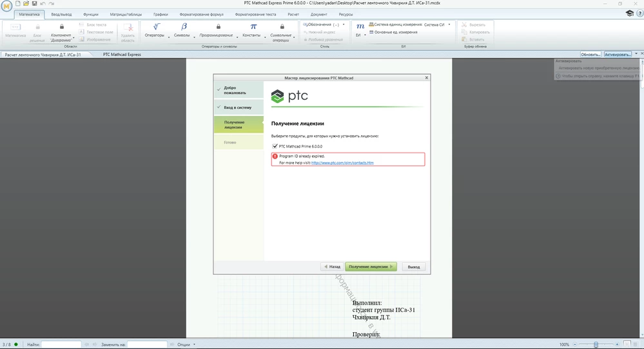Click the Программирование locked icon
This screenshot has height=349, width=644.
(x=218, y=26)
